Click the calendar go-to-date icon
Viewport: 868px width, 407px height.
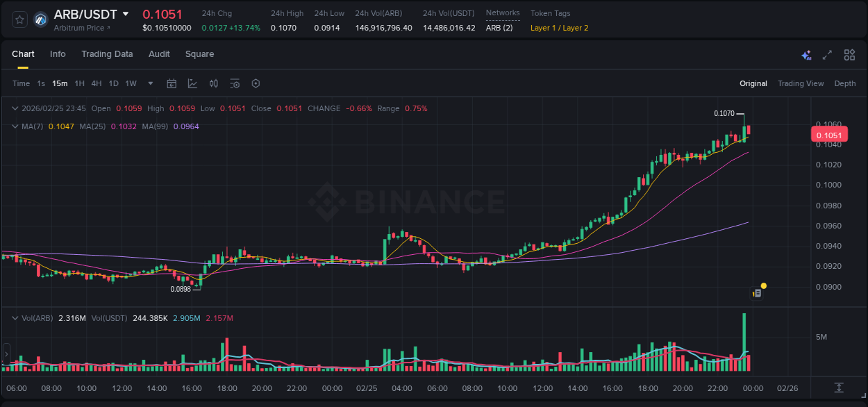tap(172, 83)
